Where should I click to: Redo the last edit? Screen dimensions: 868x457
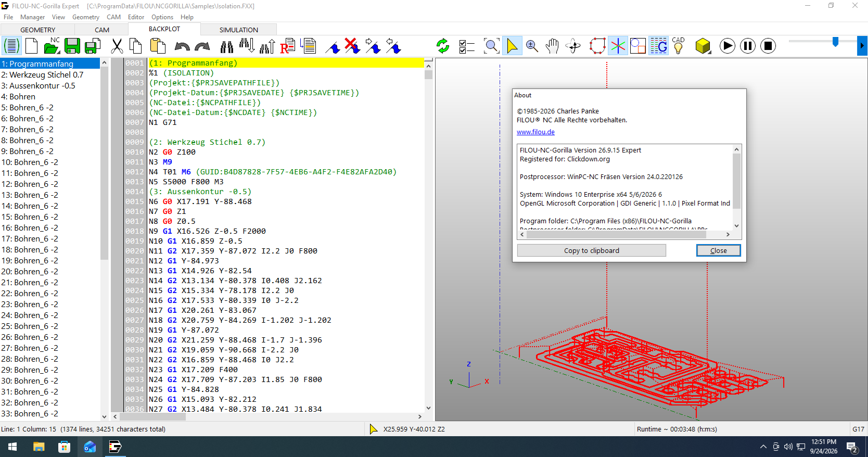202,47
